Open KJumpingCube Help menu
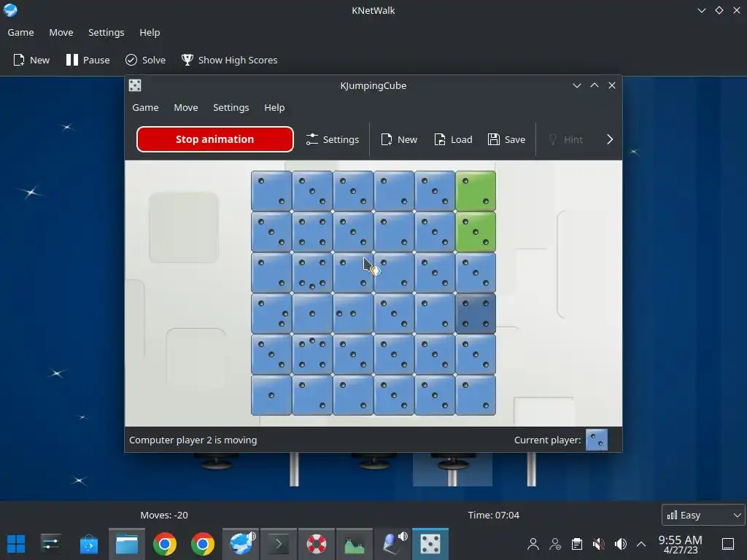This screenshot has width=747, height=560. point(274,108)
